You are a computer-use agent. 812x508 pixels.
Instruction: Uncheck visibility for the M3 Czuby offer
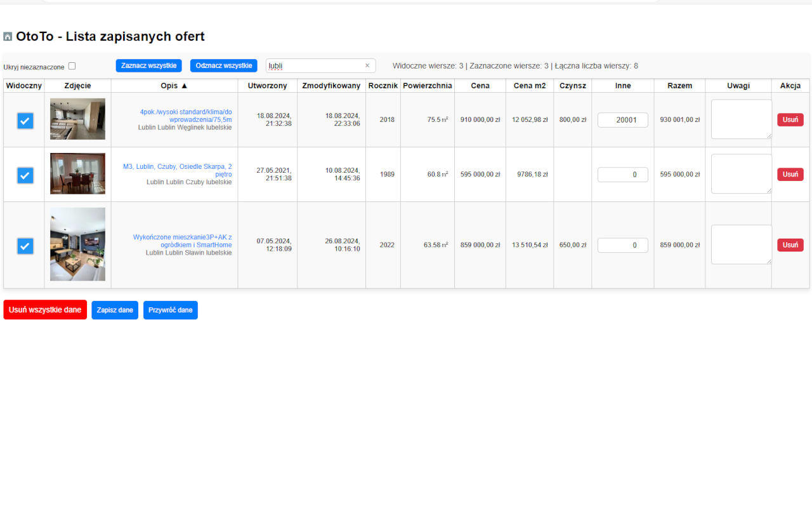click(25, 175)
